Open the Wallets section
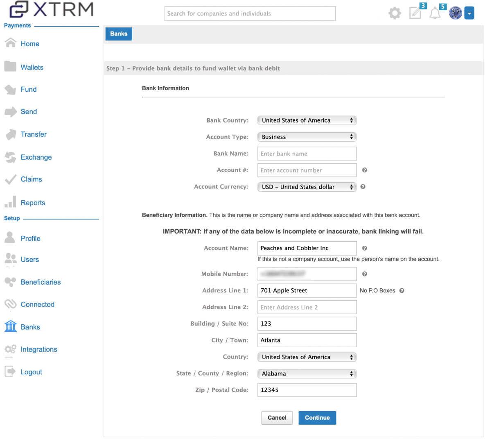Image resolution: width=501 pixels, height=448 pixels. point(32,67)
